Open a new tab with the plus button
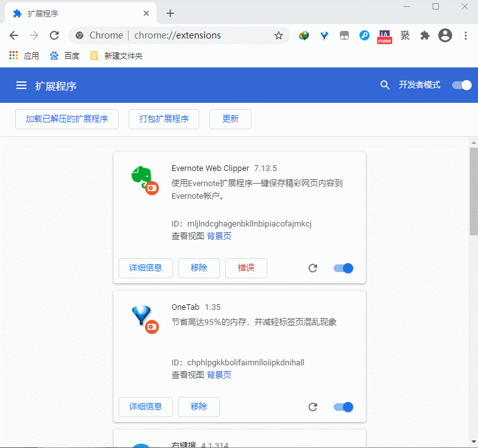The height and width of the screenshot is (448, 478). [170, 13]
